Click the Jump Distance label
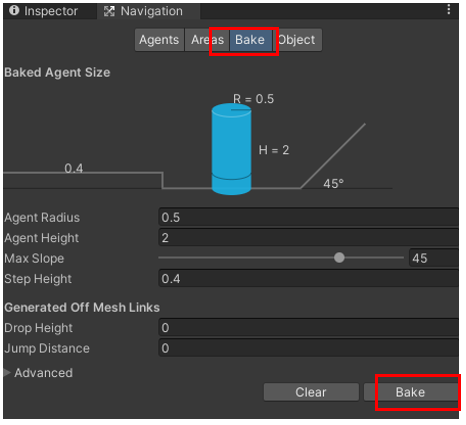The height and width of the screenshot is (425, 466). pos(47,348)
